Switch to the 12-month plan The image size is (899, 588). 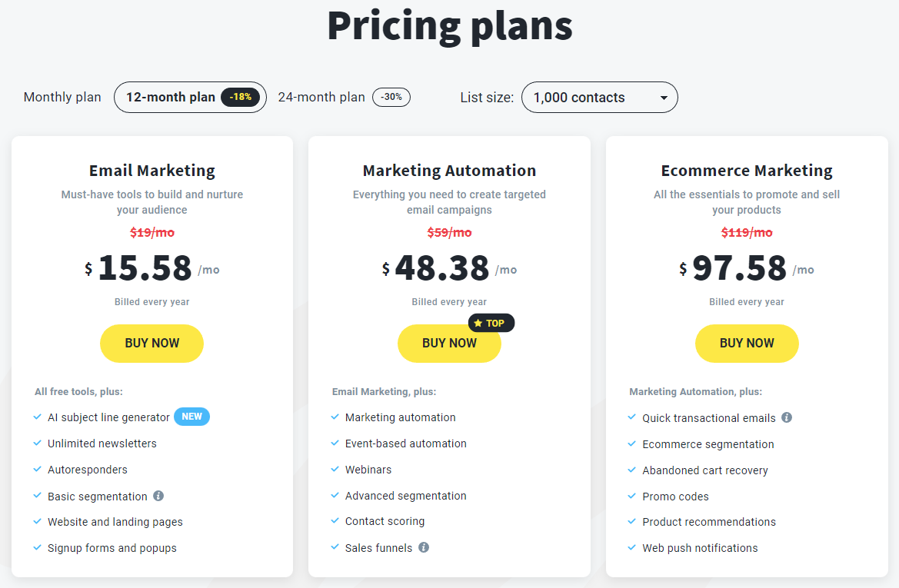click(x=171, y=98)
